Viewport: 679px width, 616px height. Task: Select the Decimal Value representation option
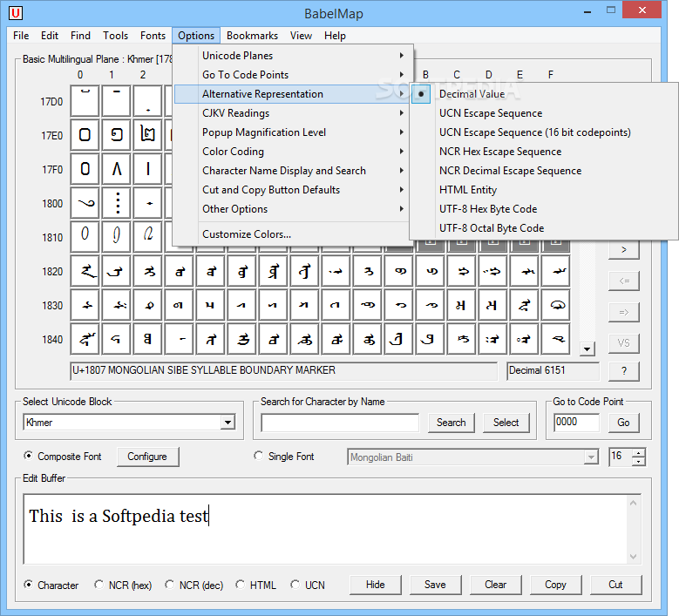543,94
